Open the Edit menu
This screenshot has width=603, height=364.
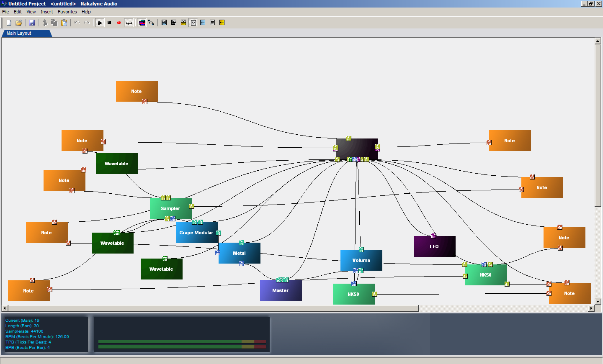point(18,12)
